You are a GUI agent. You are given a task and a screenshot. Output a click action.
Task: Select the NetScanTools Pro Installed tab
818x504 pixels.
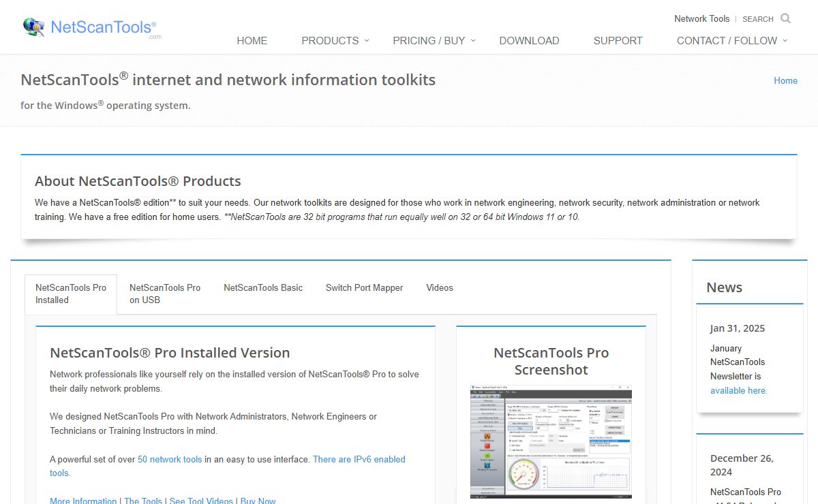(71, 294)
